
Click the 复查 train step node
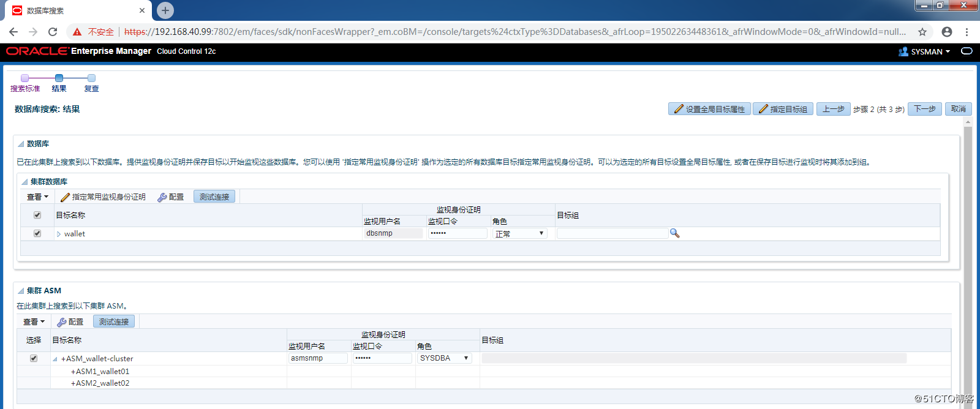click(91, 78)
